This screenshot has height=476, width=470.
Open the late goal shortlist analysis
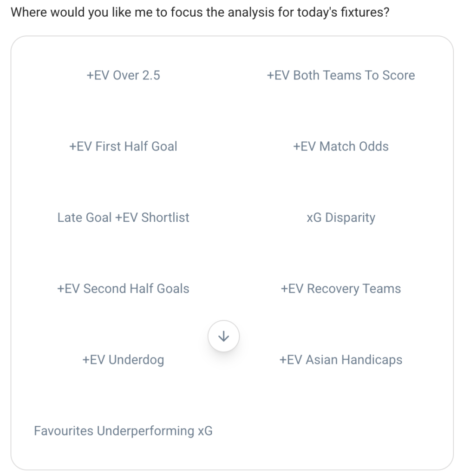point(123,218)
